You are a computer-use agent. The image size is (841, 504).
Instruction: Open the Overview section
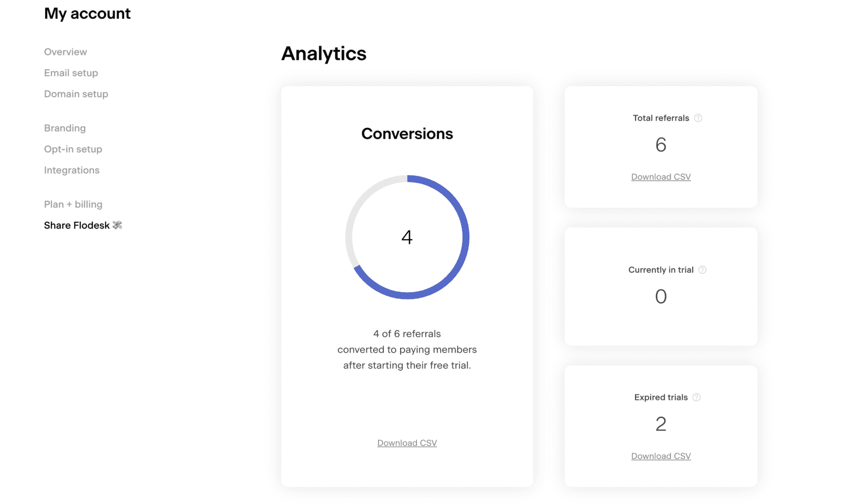pos(65,52)
